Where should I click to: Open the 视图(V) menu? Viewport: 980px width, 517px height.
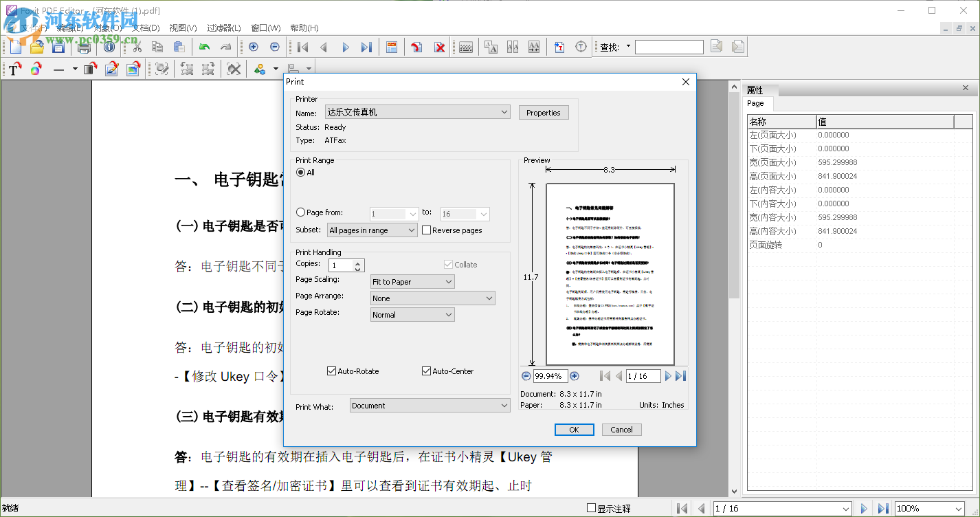click(183, 28)
